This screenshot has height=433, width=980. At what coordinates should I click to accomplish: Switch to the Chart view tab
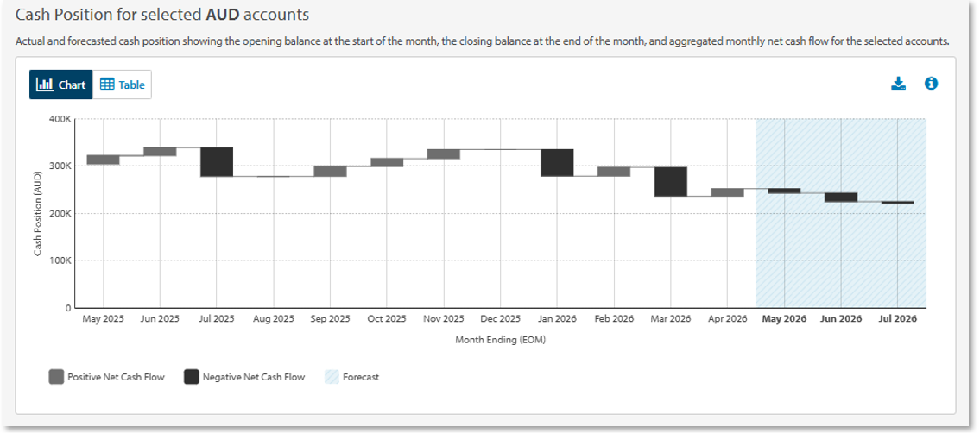tap(60, 85)
